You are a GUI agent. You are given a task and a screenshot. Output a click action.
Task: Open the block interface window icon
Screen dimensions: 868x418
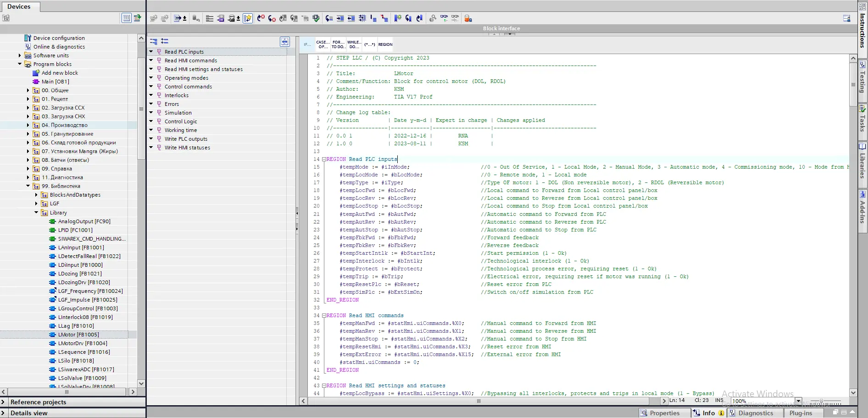point(846,18)
